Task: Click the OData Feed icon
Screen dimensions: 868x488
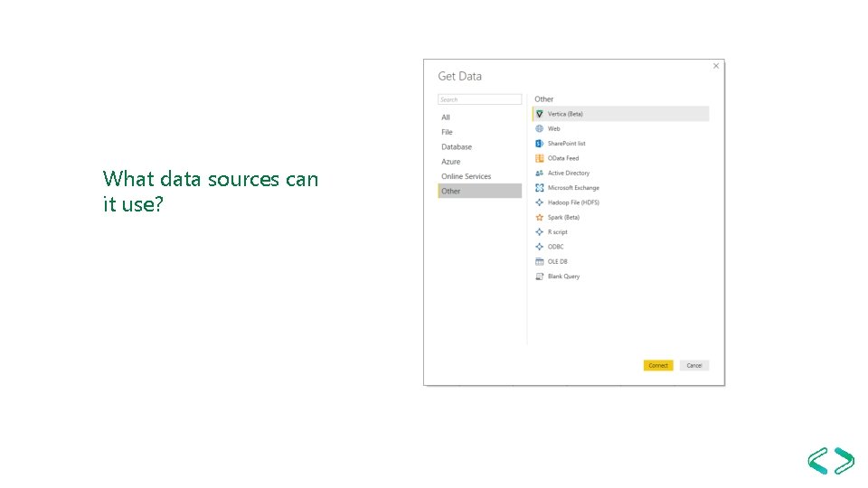Action: click(539, 158)
